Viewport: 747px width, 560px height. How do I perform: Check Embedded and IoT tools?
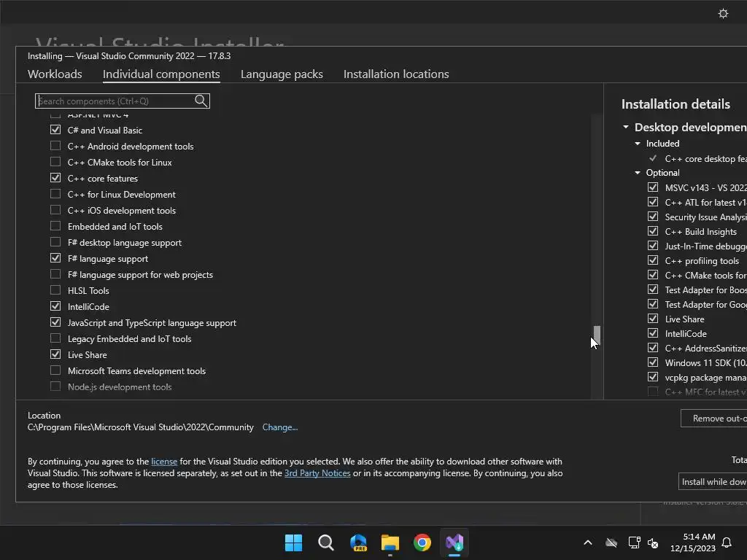55,226
